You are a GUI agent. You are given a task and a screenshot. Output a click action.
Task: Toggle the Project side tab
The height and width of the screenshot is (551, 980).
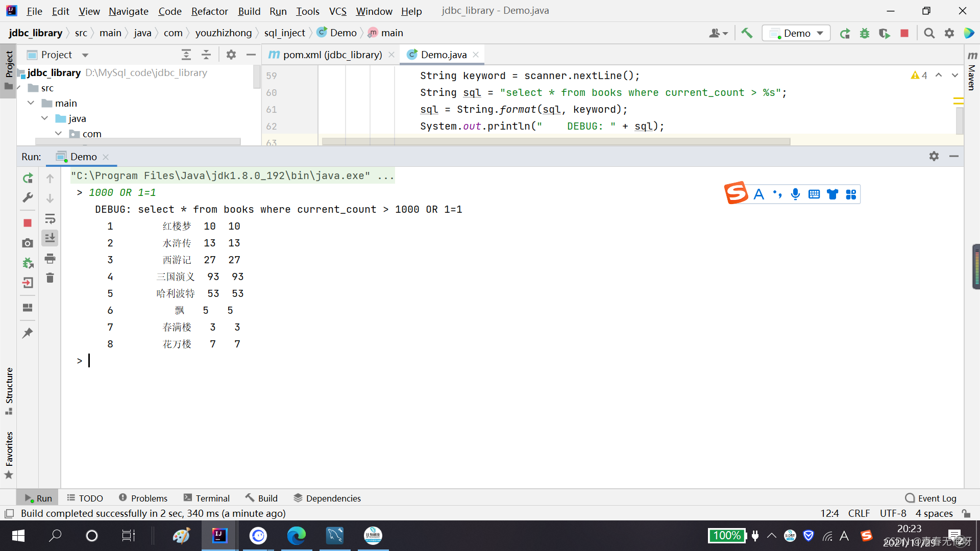point(9,70)
